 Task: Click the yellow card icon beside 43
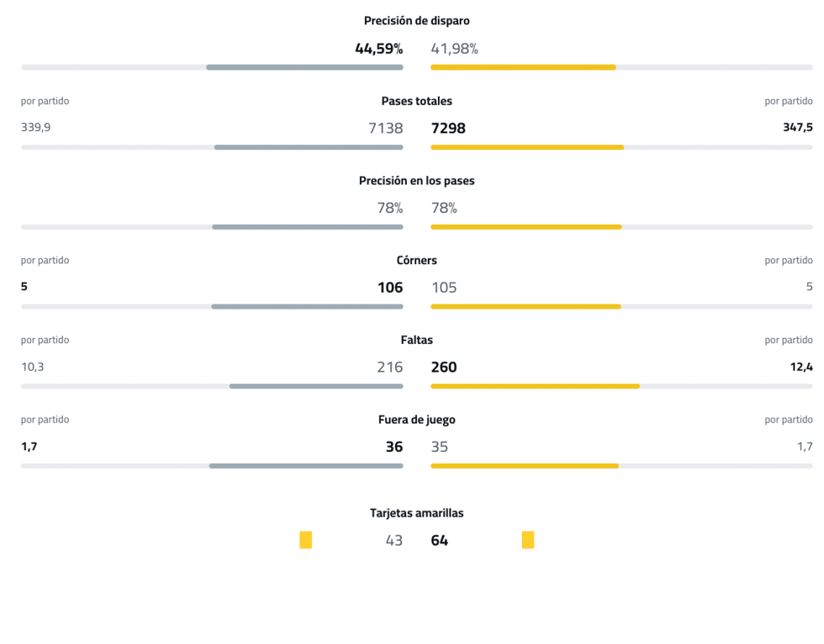(x=305, y=540)
